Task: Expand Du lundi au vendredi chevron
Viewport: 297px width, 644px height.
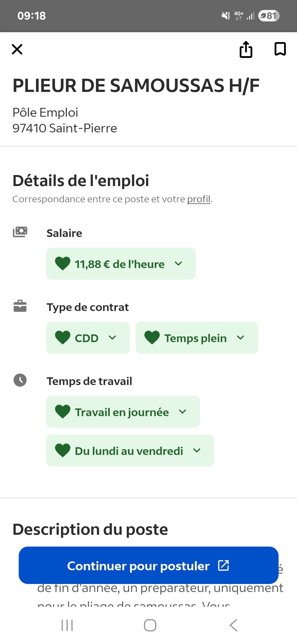Action: 197,451
